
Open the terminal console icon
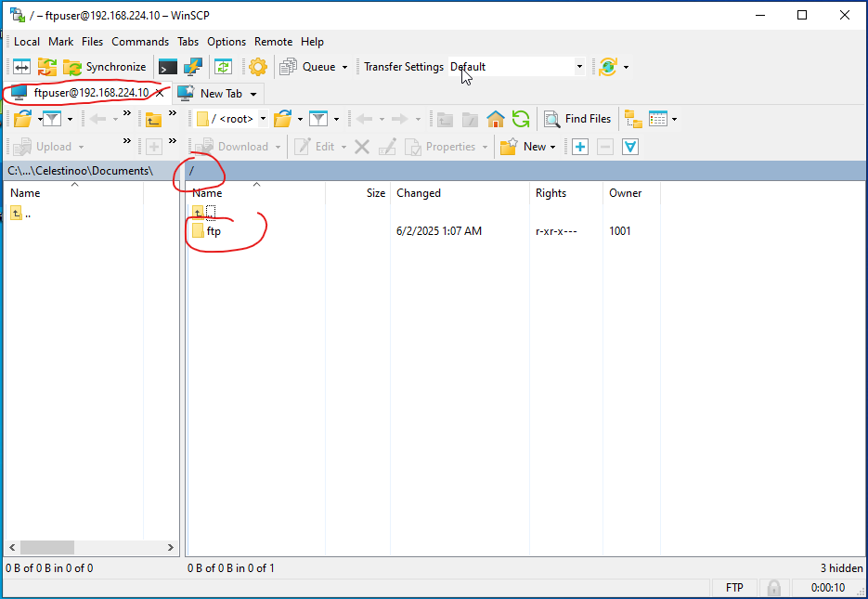(x=167, y=67)
